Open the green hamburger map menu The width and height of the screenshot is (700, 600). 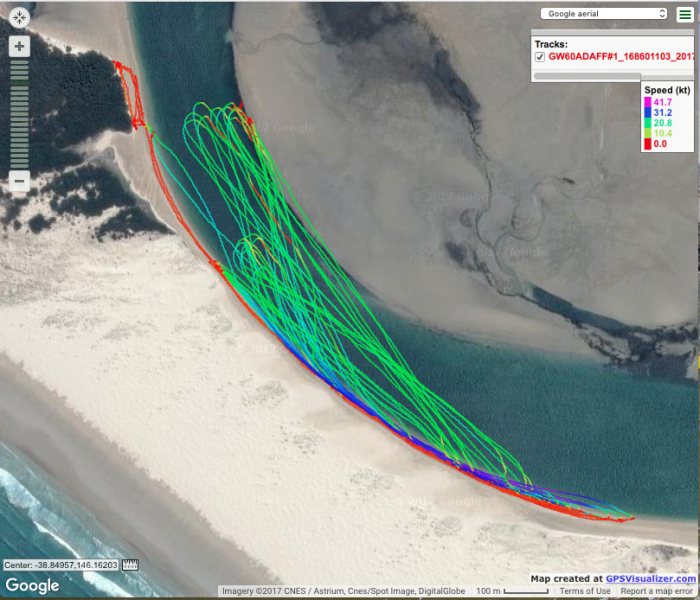pos(683,14)
